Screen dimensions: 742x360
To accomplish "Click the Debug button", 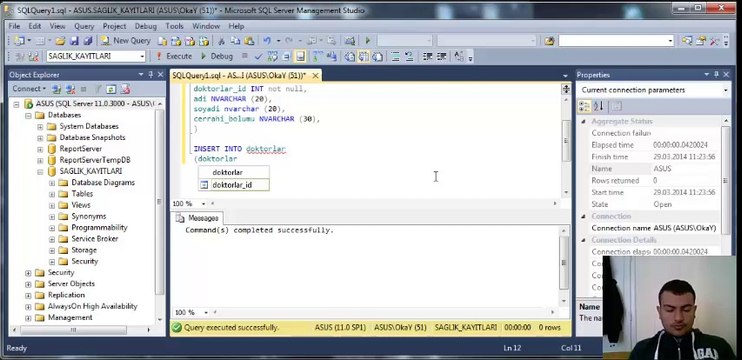I will pos(217,56).
